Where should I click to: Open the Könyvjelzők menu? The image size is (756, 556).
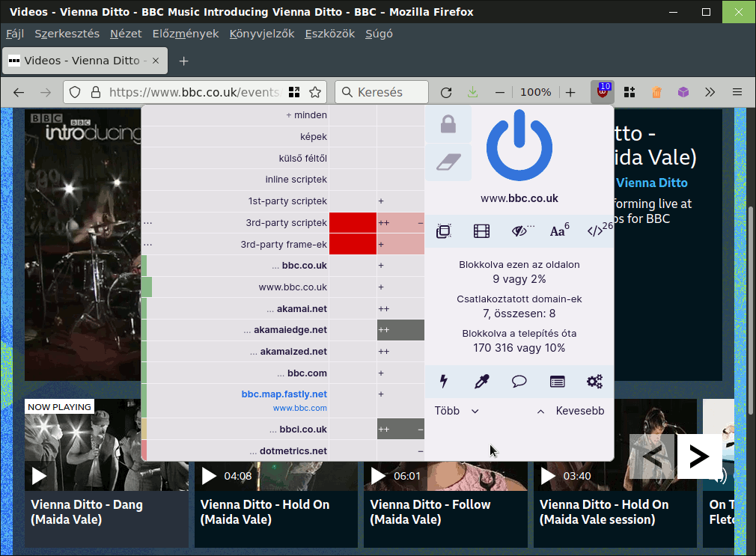point(262,34)
